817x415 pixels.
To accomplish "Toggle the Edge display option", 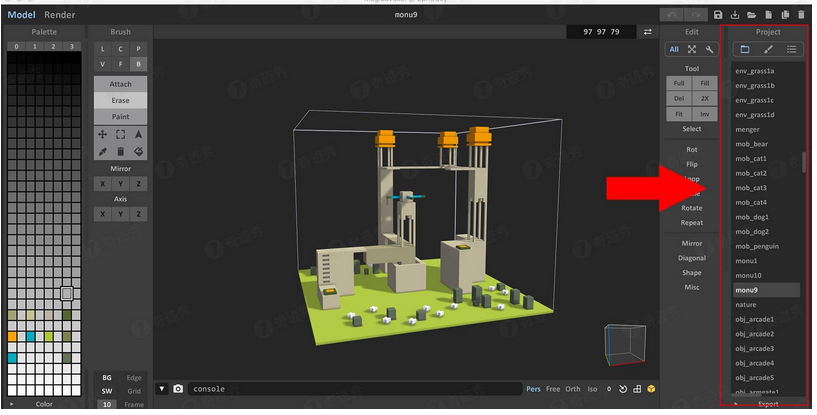I will tap(134, 377).
